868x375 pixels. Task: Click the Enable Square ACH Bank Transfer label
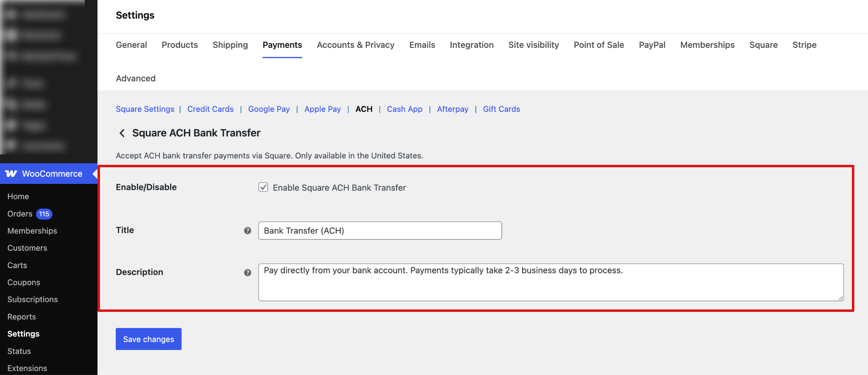339,188
